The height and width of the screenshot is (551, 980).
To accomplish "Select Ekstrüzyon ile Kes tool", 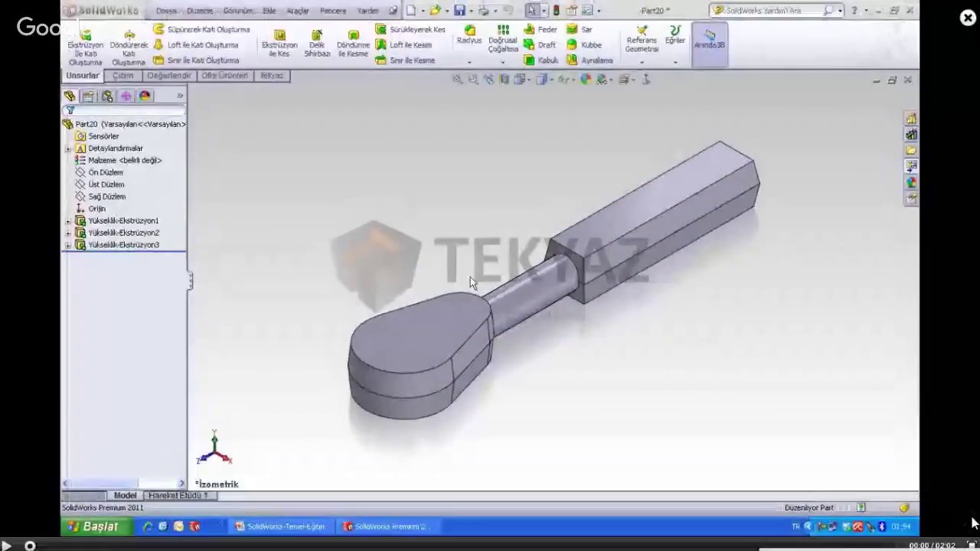I will pos(279,44).
